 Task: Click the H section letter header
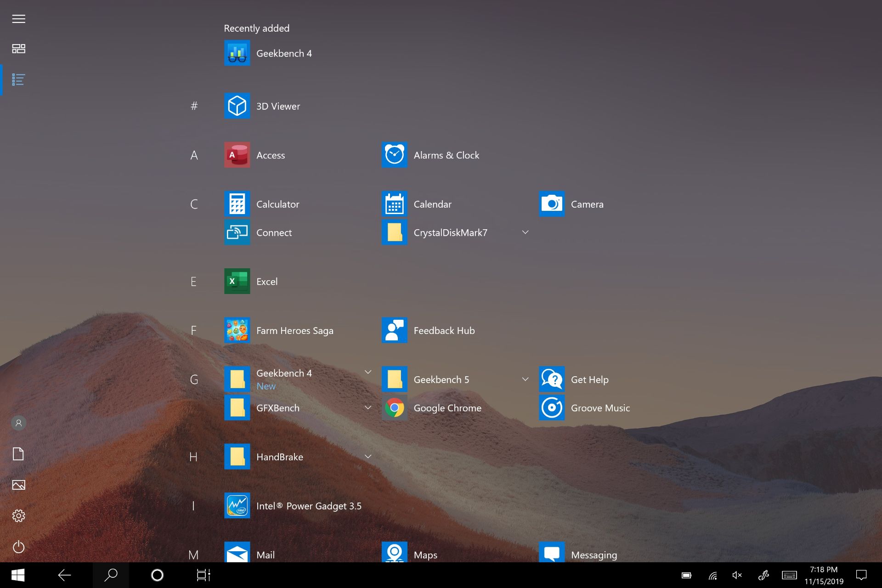click(193, 457)
